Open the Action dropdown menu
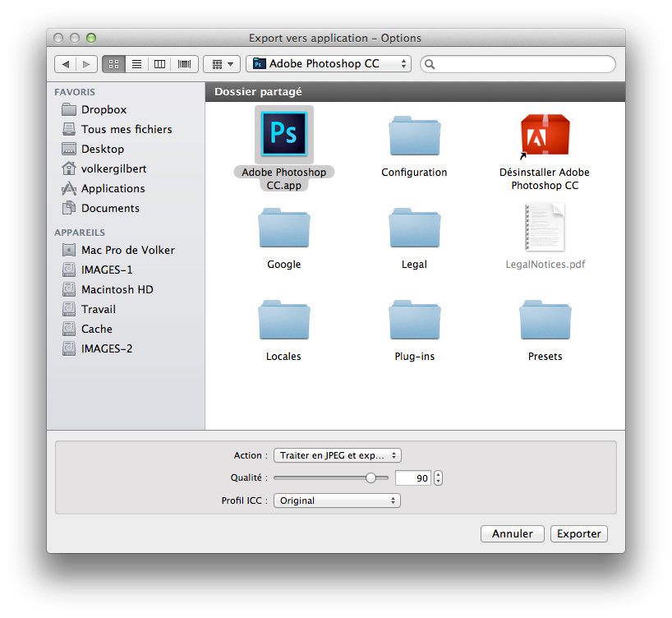 click(338, 455)
